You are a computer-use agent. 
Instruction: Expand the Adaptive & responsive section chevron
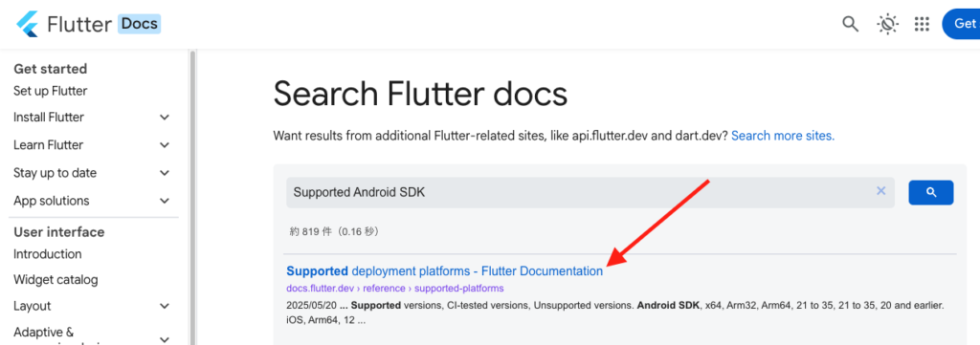165,338
